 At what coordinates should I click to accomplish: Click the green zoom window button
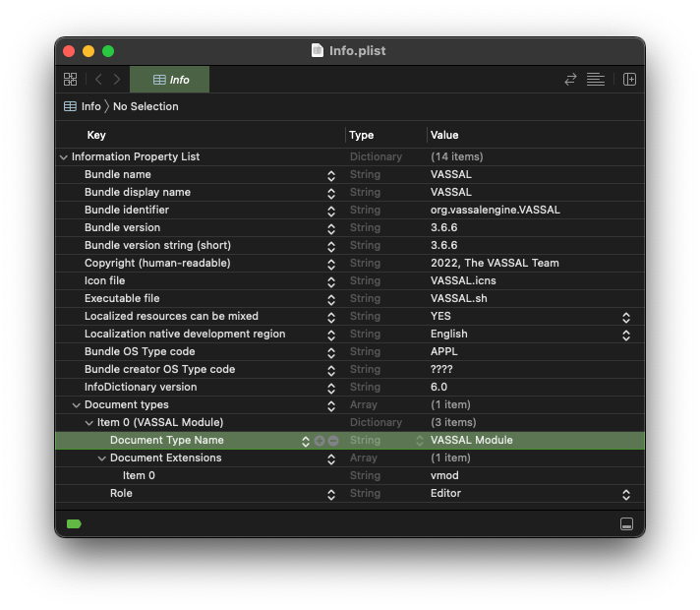[108, 51]
